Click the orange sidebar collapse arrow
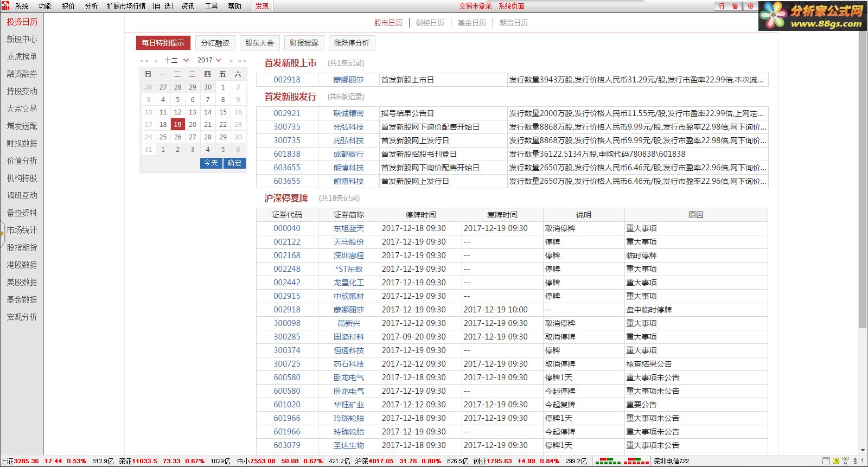868x467 pixels. pyautogui.click(x=2, y=234)
